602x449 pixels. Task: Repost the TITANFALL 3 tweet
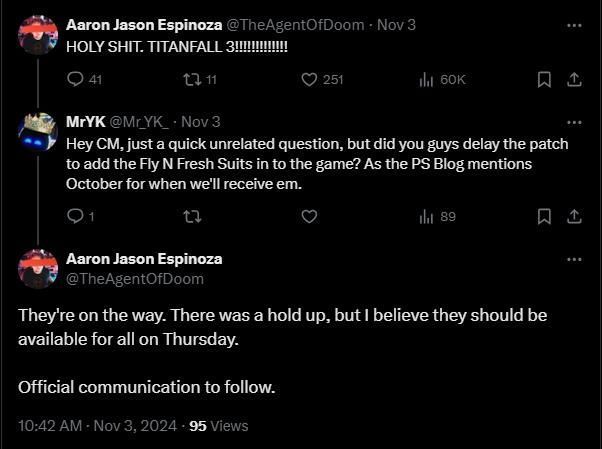[193, 80]
